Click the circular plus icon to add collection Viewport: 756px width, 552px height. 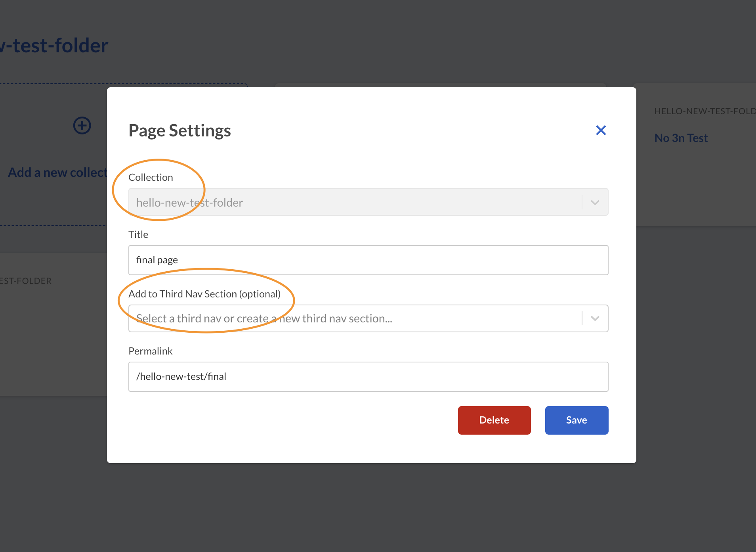82,126
